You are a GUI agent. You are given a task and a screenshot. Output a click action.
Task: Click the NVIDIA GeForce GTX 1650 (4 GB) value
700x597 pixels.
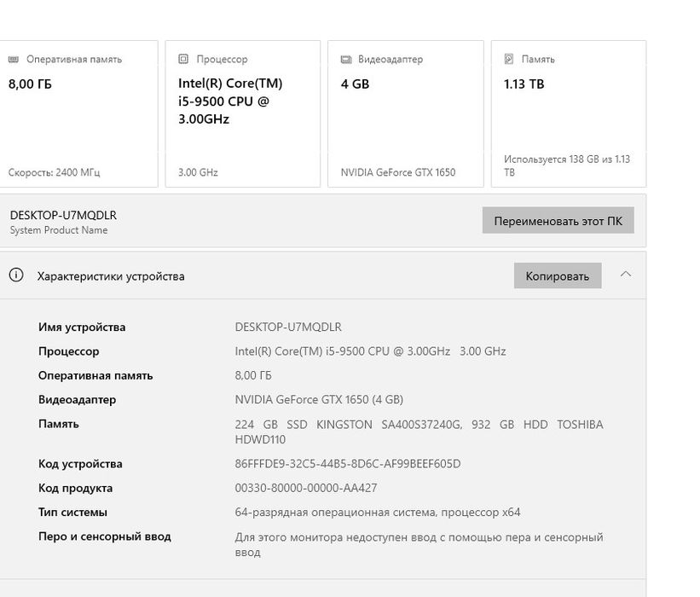click(319, 399)
